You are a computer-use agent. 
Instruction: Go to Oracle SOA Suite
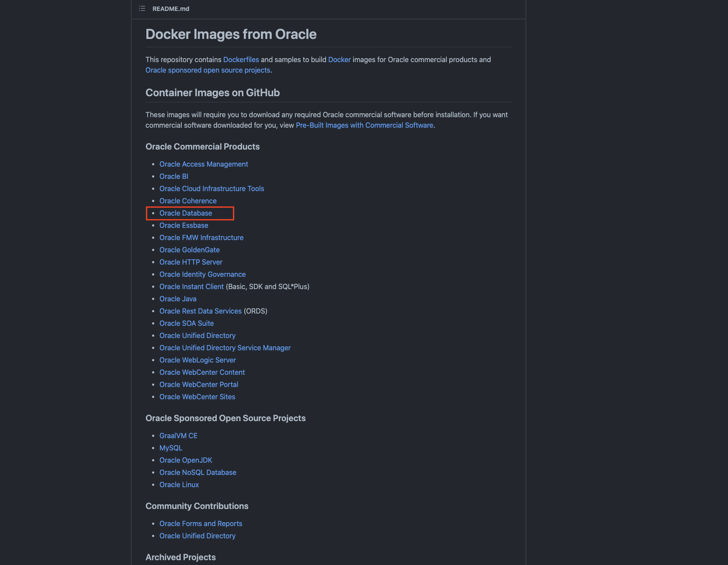[x=187, y=323]
